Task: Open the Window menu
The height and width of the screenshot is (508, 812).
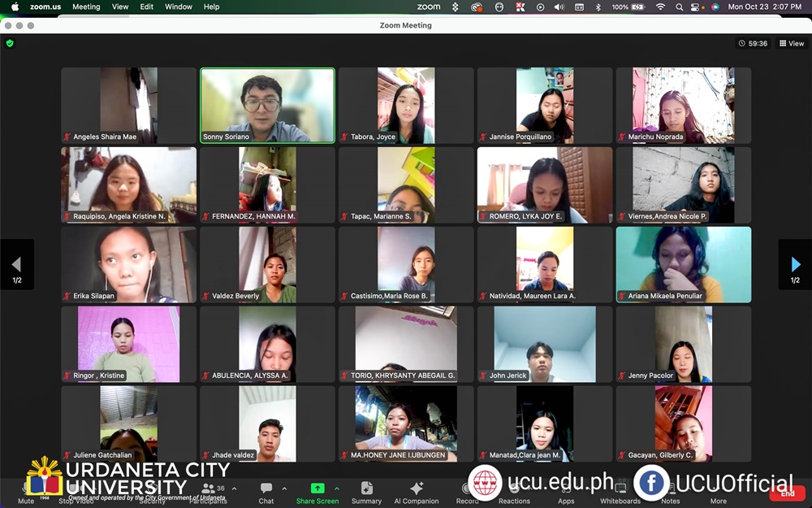Action: tap(179, 7)
